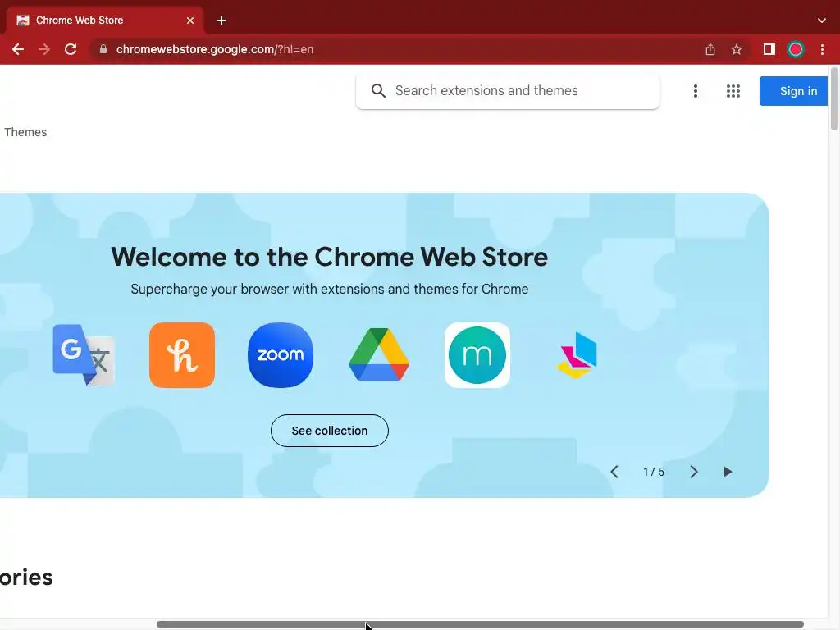This screenshot has height=630, width=840.
Task: Play the carousel slideshow
Action: tap(727, 472)
